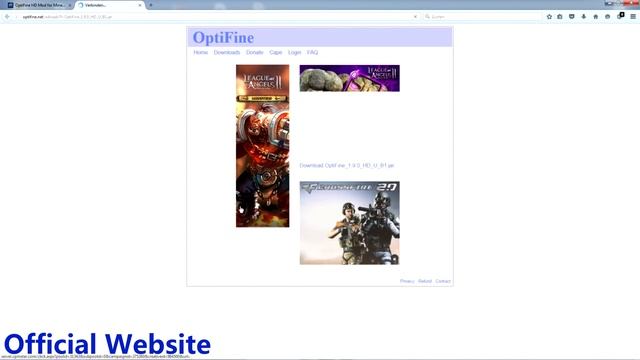Show bookmarks library icon in toolbar

tap(560, 17)
